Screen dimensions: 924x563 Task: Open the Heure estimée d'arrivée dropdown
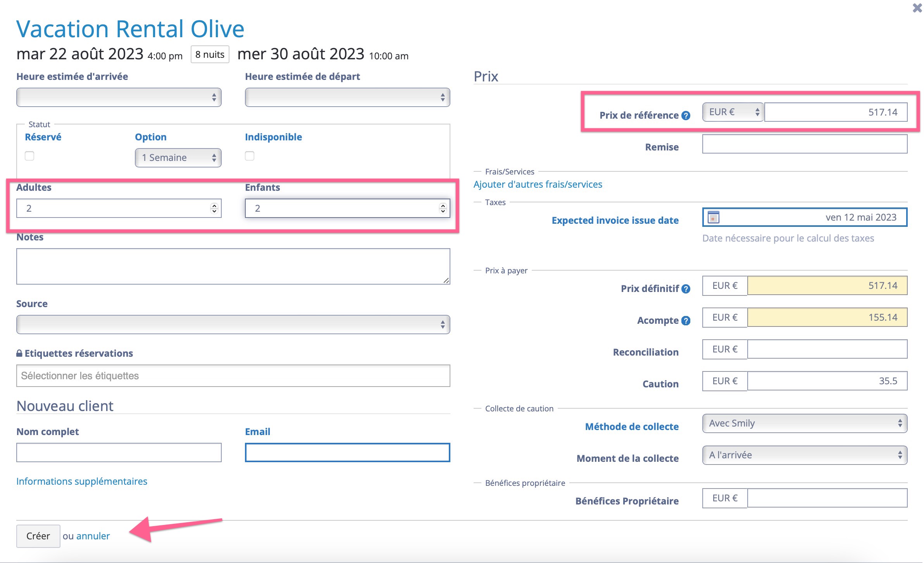click(x=119, y=97)
